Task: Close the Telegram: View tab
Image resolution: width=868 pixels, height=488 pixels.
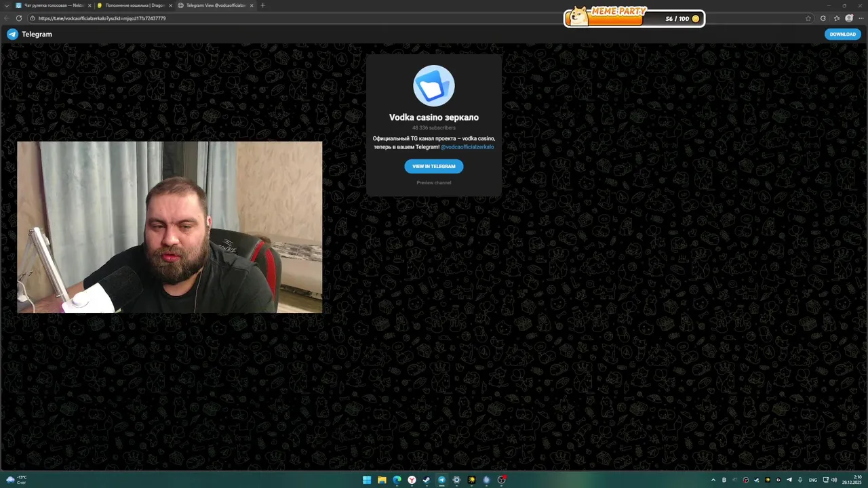Action: tap(252, 5)
